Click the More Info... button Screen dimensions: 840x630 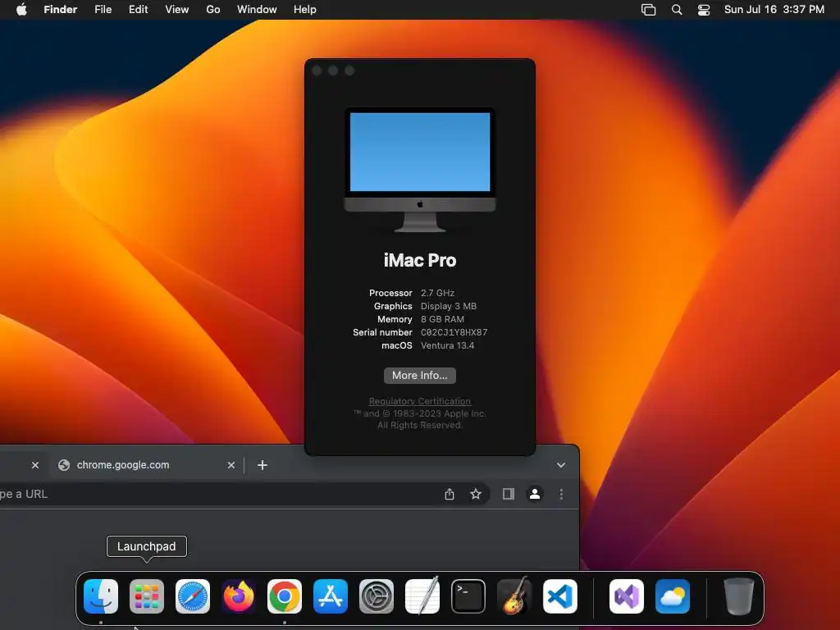click(x=420, y=376)
